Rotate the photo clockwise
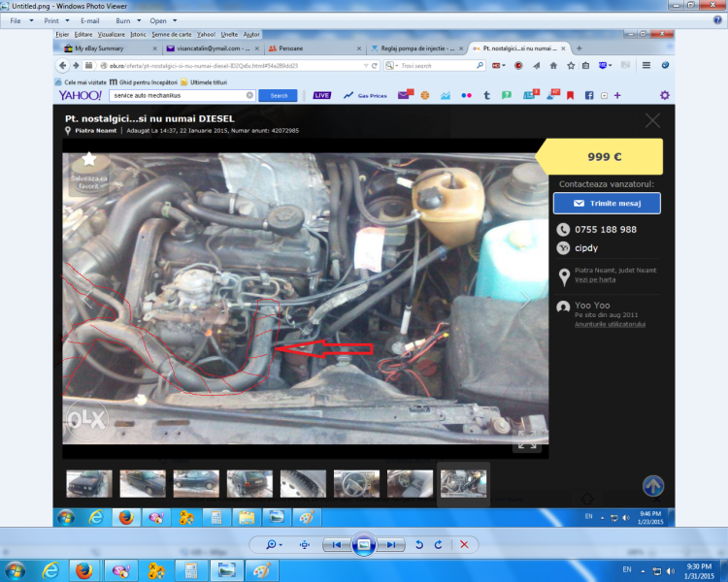This screenshot has width=728, height=582. click(439, 545)
